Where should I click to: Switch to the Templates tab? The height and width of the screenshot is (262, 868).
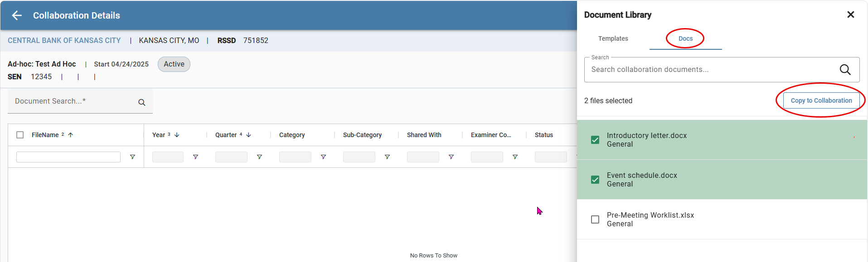(613, 38)
